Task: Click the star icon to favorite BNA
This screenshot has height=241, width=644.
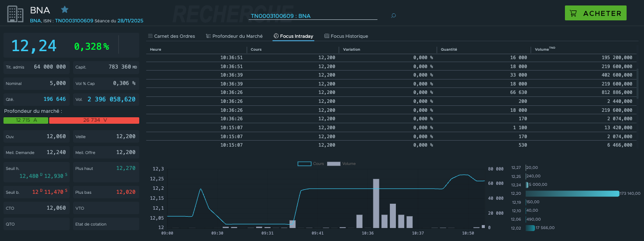Action: [x=65, y=9]
